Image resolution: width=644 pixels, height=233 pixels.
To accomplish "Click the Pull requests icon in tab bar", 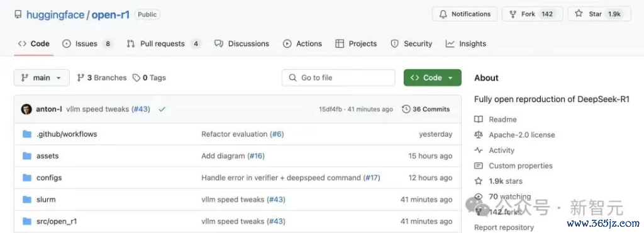I will (131, 43).
